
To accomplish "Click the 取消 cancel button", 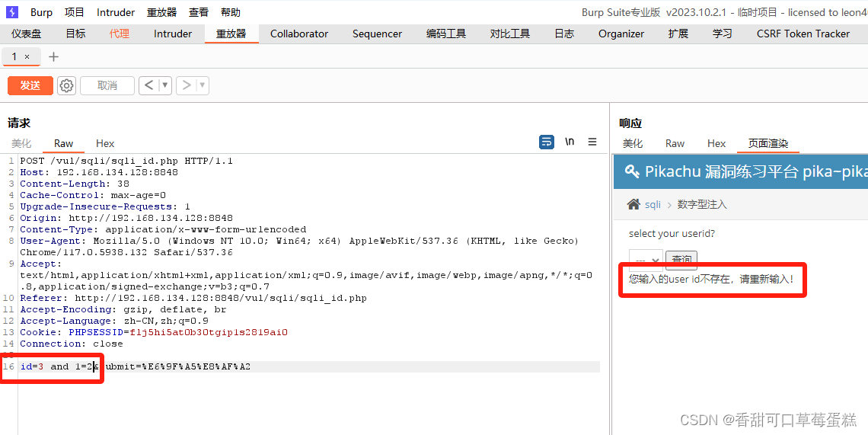I will coord(107,85).
